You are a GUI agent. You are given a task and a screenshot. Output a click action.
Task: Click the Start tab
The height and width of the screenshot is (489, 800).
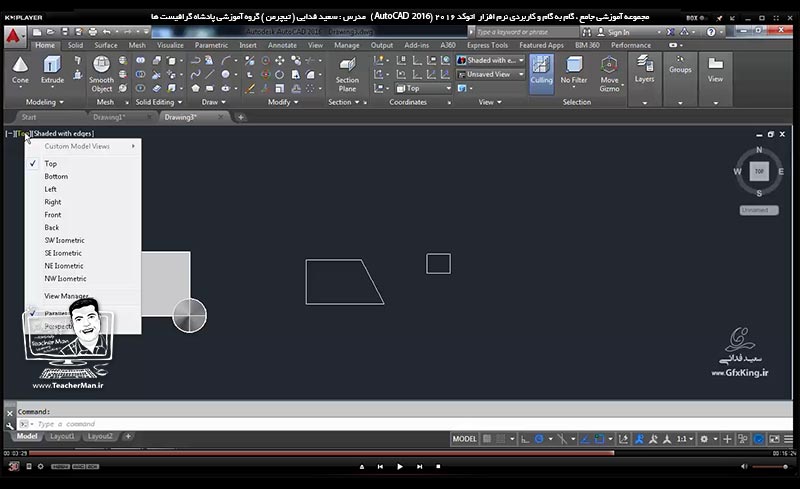coord(29,117)
